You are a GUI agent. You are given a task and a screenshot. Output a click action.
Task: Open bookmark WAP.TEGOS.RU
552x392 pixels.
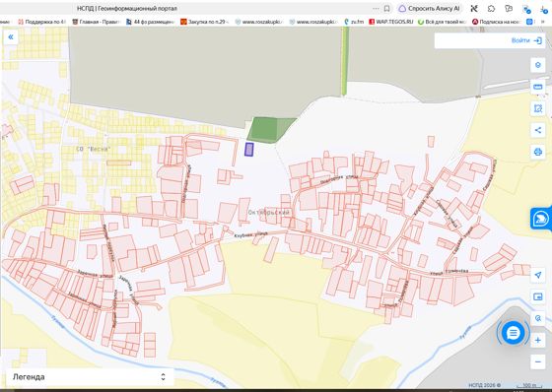point(391,22)
